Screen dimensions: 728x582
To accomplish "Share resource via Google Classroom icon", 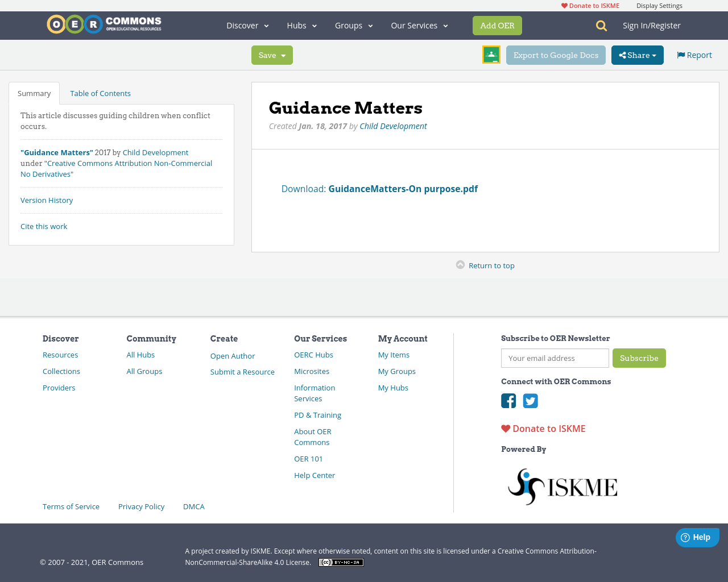I will tap(491, 55).
